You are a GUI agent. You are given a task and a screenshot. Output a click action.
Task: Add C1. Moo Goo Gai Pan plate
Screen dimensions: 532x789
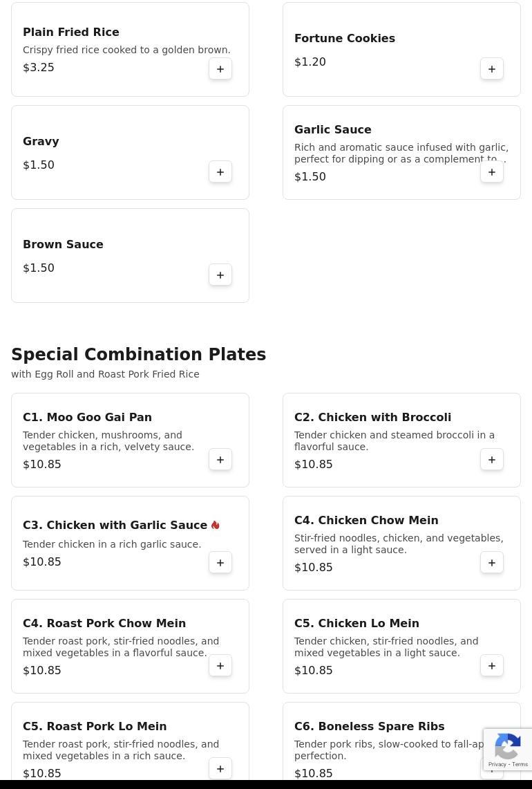[220, 460]
